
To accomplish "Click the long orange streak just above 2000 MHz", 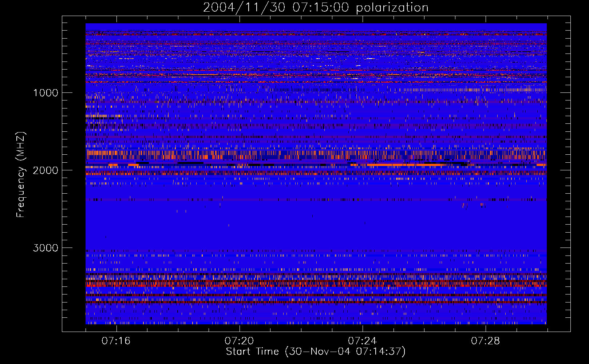I will pos(404,165).
